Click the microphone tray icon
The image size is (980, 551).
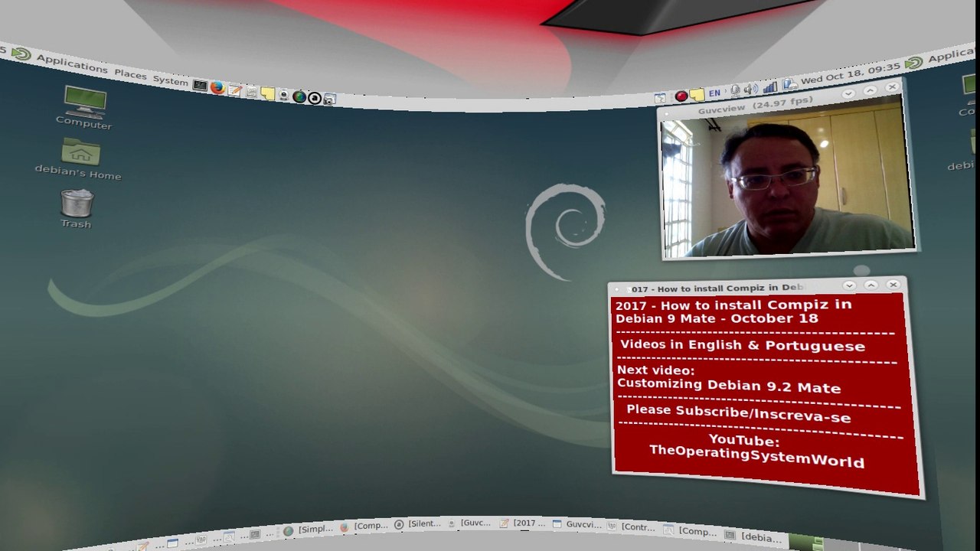point(735,90)
